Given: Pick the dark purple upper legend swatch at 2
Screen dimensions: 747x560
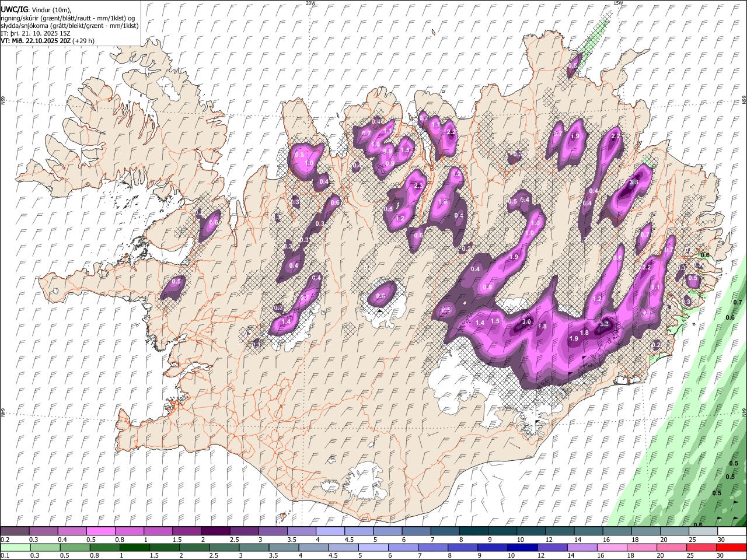Looking at the screenshot, I should tap(215, 531).
